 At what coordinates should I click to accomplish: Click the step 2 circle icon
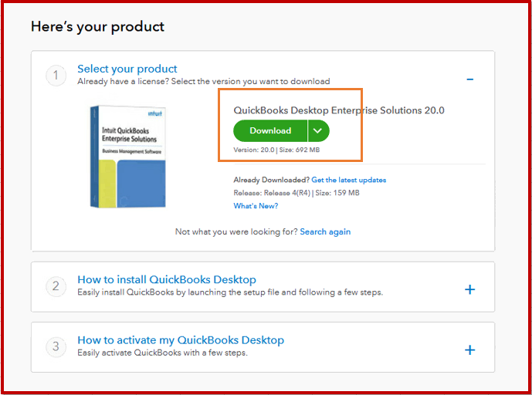(56, 286)
